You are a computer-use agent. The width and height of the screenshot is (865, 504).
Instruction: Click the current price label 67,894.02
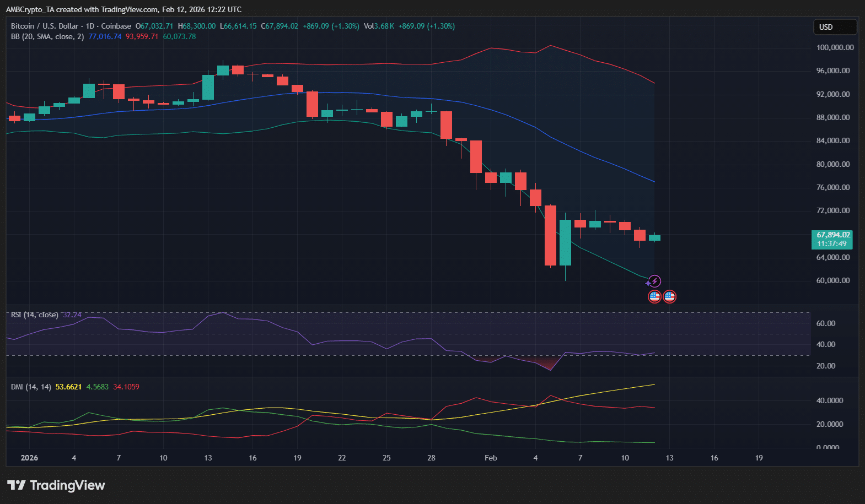[832, 235]
